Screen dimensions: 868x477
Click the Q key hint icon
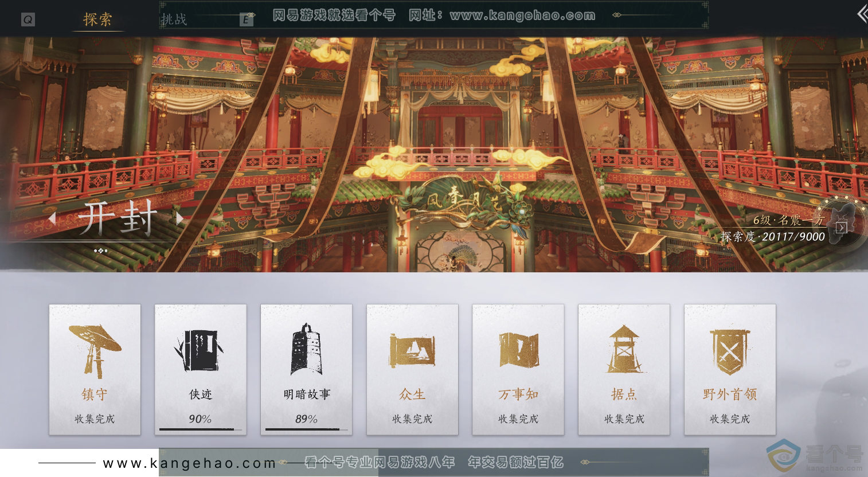28,19
